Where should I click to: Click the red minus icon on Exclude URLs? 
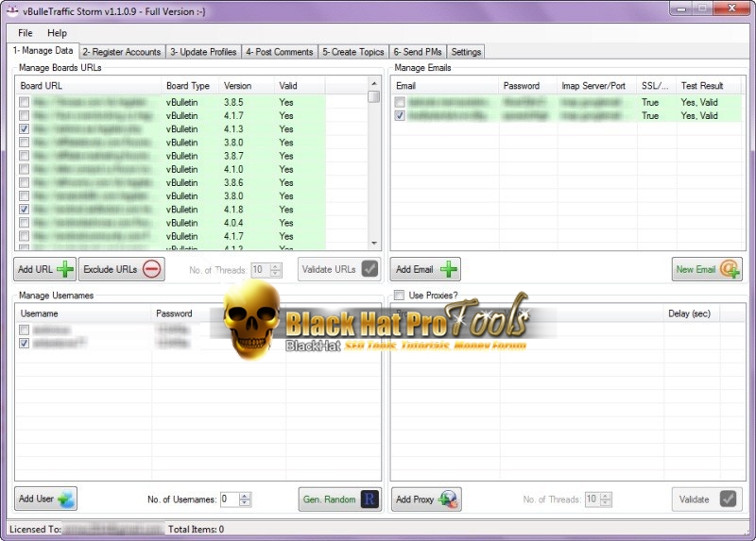click(x=151, y=269)
